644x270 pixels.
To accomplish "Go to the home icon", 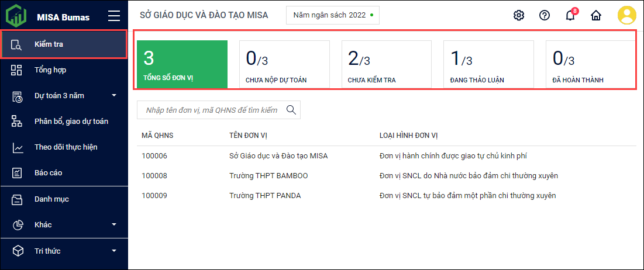I will tap(596, 16).
